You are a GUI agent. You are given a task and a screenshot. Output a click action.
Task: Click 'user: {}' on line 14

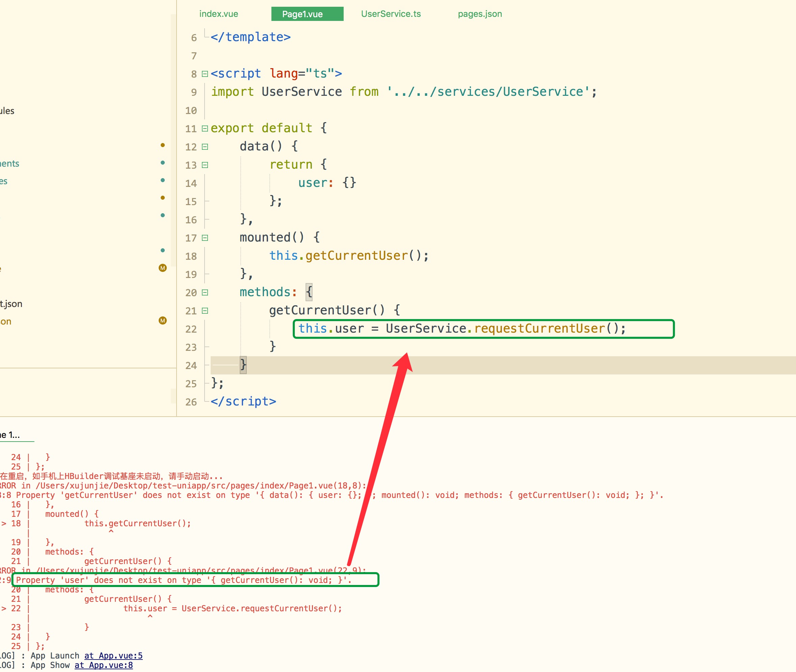[x=327, y=183]
